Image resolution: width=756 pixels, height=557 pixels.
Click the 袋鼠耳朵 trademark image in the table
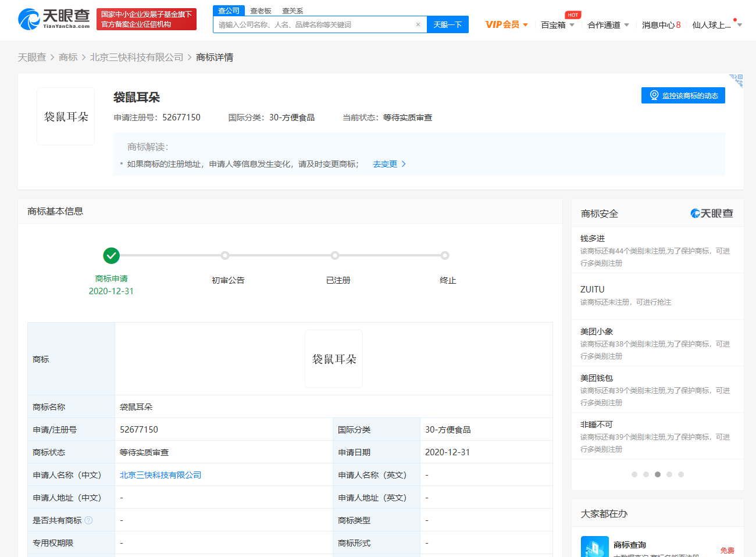pos(334,359)
